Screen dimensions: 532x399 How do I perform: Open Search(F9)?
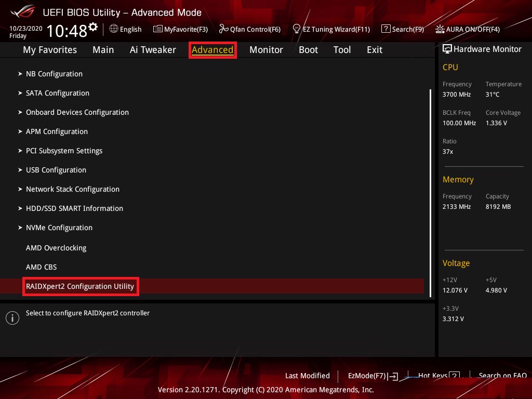[408, 29]
